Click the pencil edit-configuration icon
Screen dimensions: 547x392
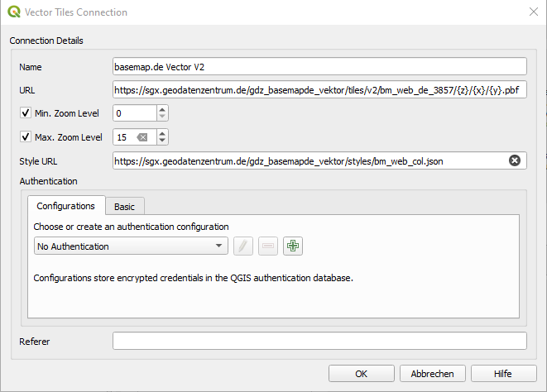(243, 246)
